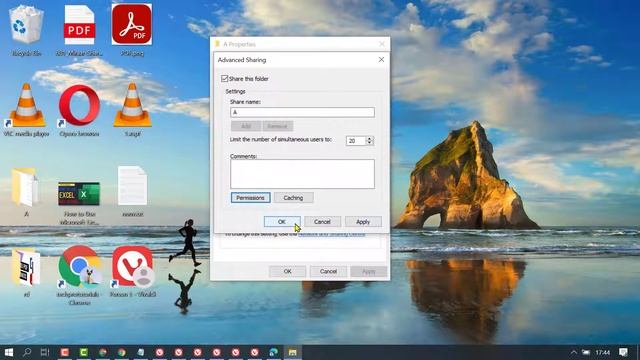Viewport: 640px width, 360px height.
Task: Open taskbar Search magnifier
Action: coord(27,352)
